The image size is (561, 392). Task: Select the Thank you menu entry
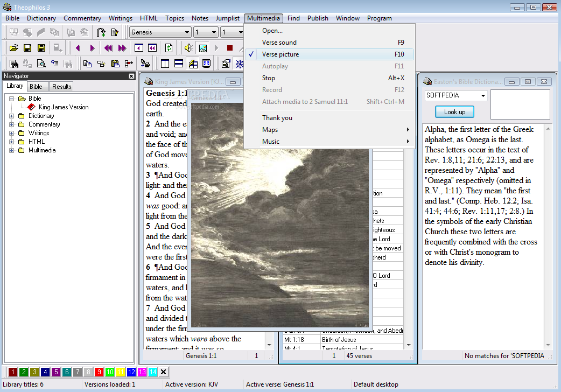329,118
